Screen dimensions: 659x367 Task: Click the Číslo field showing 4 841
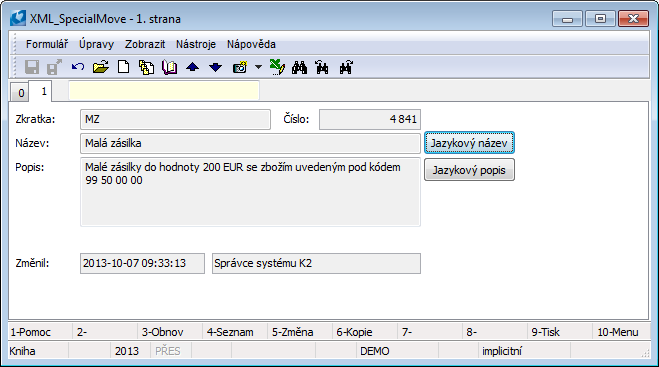[x=370, y=119]
